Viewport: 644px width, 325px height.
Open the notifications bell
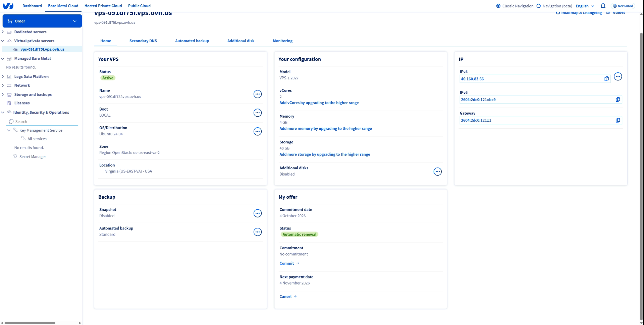[x=603, y=6]
